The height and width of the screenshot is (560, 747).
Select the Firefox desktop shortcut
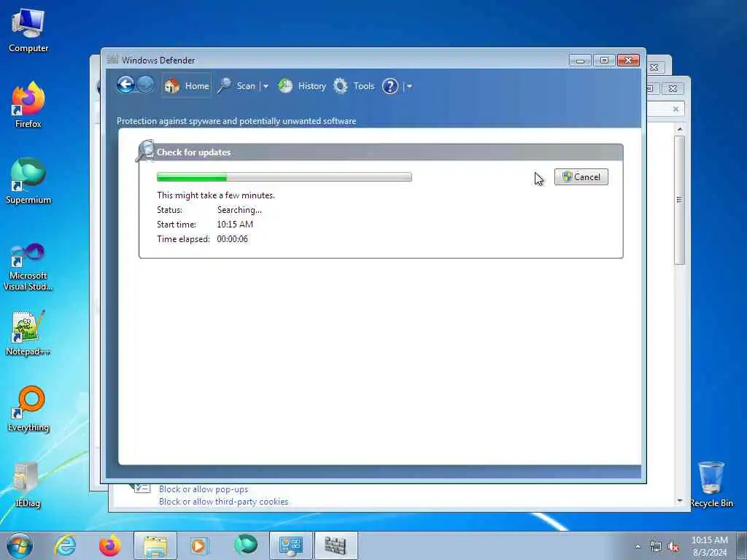28,105
